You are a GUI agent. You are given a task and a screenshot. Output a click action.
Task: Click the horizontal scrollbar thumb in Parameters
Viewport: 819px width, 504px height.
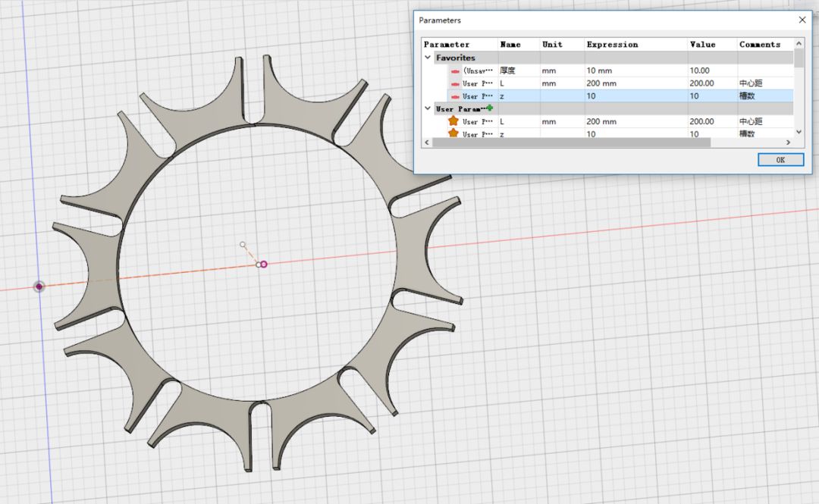coord(570,142)
